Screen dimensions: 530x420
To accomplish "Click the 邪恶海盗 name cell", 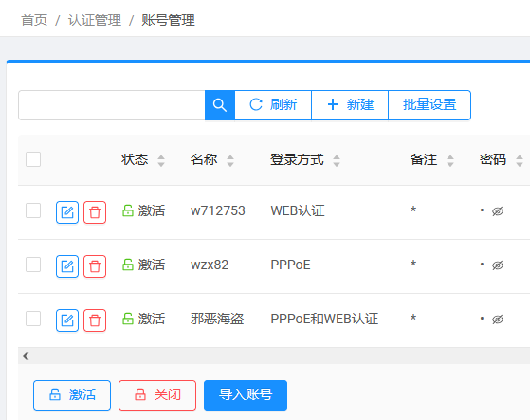I will pos(217,319).
